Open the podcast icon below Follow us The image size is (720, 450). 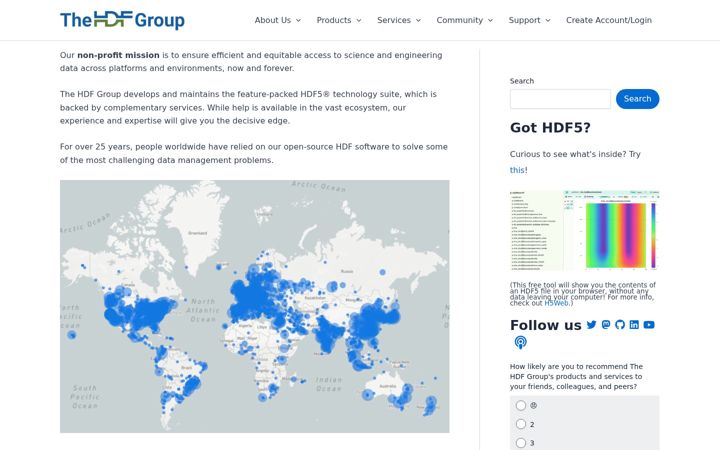pyautogui.click(x=520, y=342)
